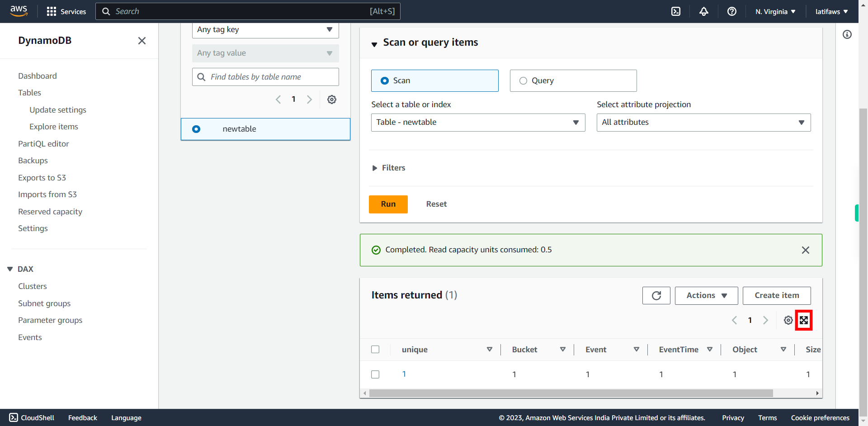
Task: Open Update settings in the sidebar
Action: tap(58, 110)
